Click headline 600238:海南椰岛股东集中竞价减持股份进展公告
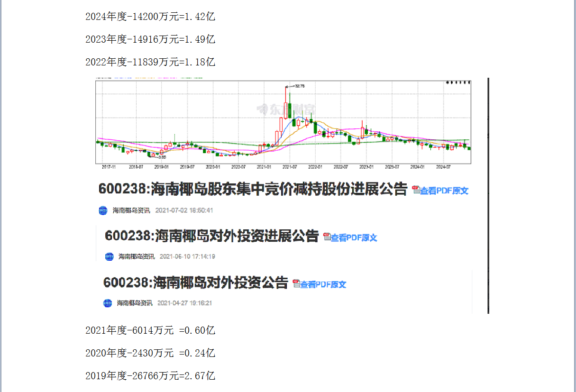The image size is (576, 392). (253, 189)
